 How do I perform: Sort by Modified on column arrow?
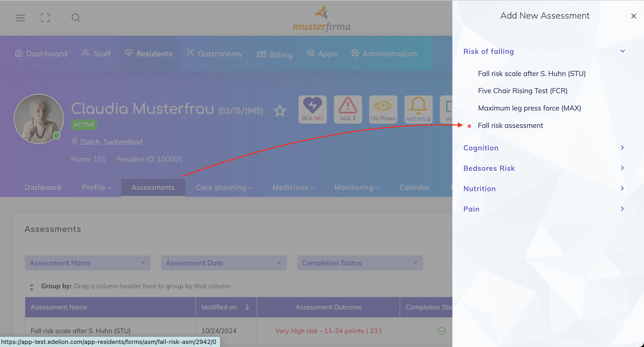247,307
